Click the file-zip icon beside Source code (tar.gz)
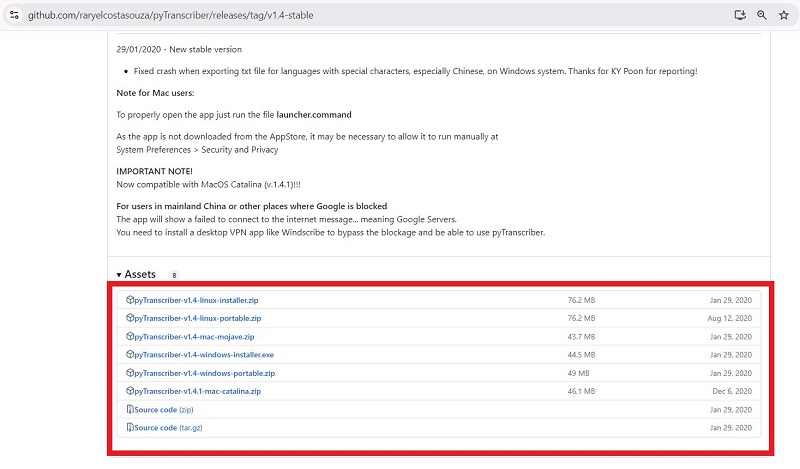Screen dimensions: 800x469 130,428
